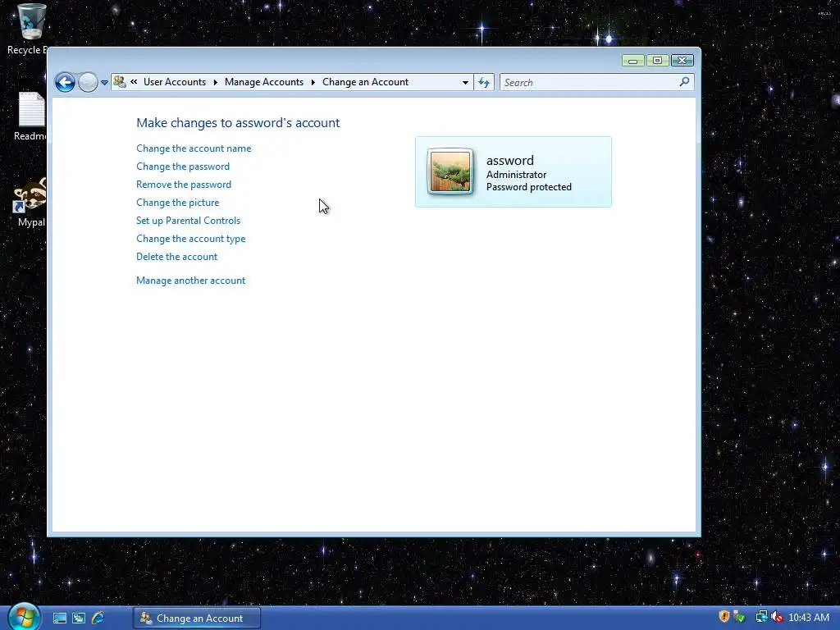840x630 pixels.
Task: Minimize the Change an Account window
Action: tap(632, 61)
